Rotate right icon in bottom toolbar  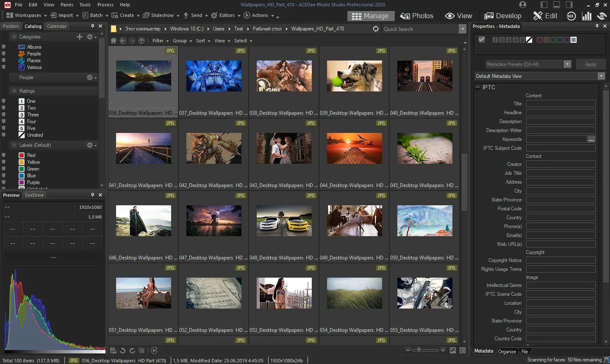click(x=132, y=350)
